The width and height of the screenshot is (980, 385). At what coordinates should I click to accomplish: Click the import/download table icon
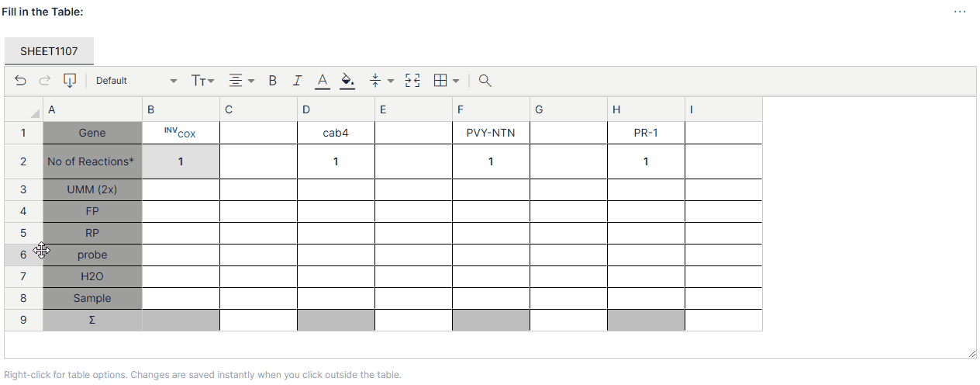[70, 81]
